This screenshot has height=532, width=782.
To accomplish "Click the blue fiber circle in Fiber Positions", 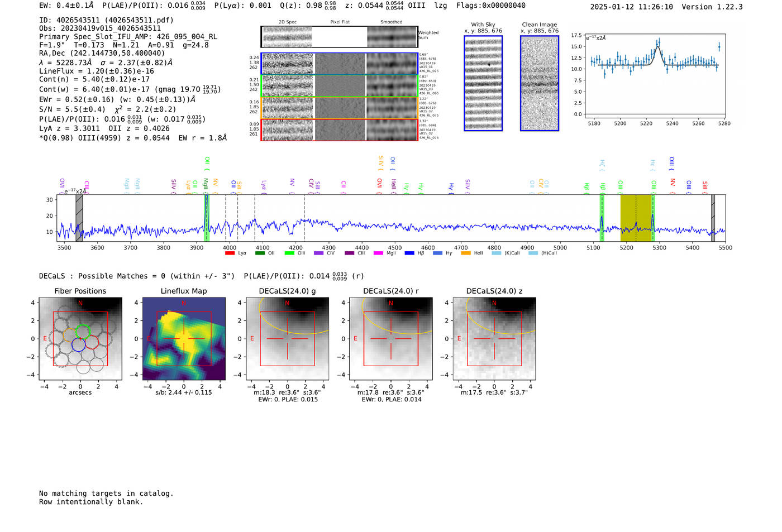I will 79,344.
